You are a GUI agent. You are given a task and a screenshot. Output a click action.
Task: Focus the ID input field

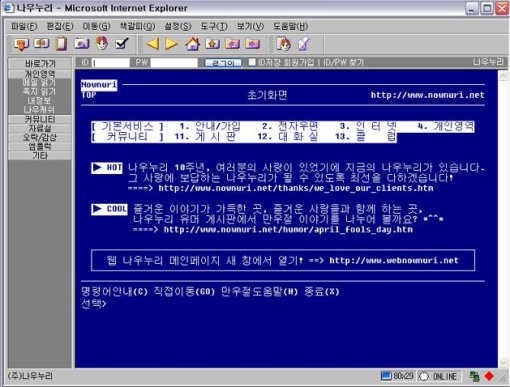pyautogui.click(x=111, y=62)
